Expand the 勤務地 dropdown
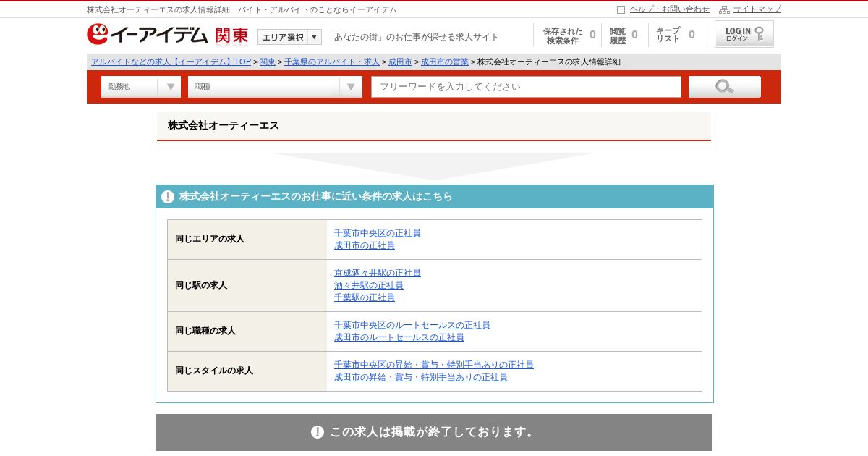 pyautogui.click(x=141, y=87)
